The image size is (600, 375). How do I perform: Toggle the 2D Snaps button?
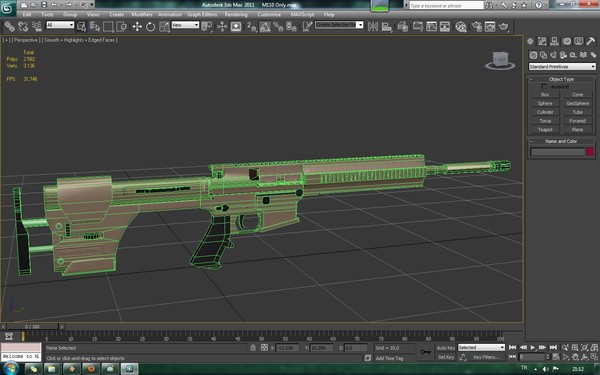[x=251, y=26]
